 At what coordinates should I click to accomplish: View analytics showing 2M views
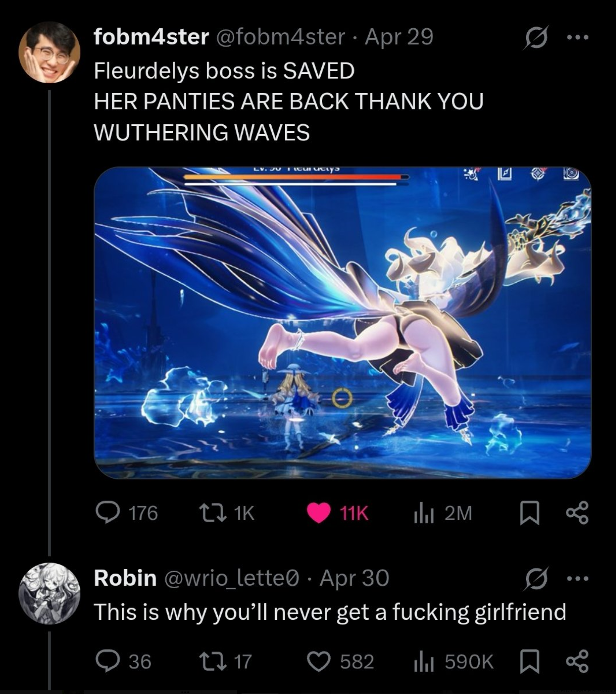[x=443, y=513]
